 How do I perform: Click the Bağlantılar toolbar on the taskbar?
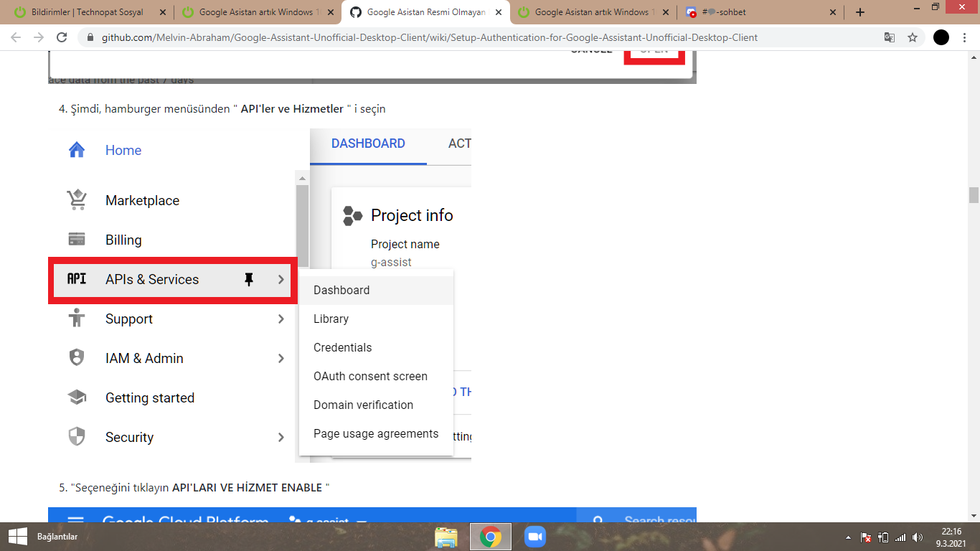click(x=57, y=537)
